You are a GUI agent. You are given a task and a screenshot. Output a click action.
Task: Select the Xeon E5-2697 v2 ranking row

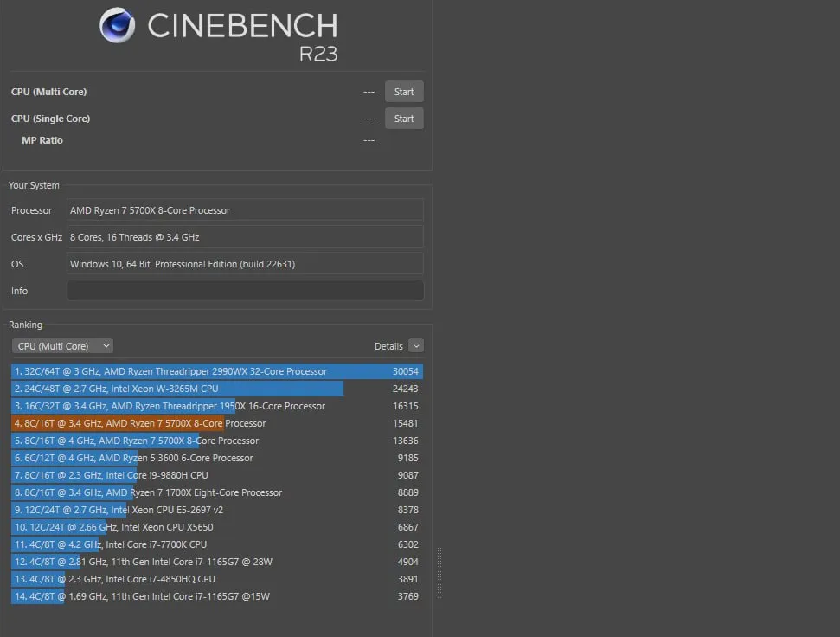[217, 510]
